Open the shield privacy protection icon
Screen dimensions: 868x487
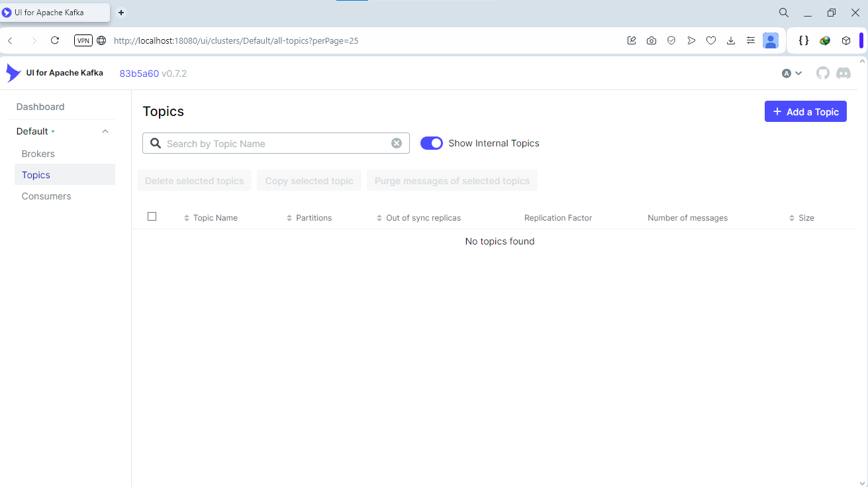(671, 40)
